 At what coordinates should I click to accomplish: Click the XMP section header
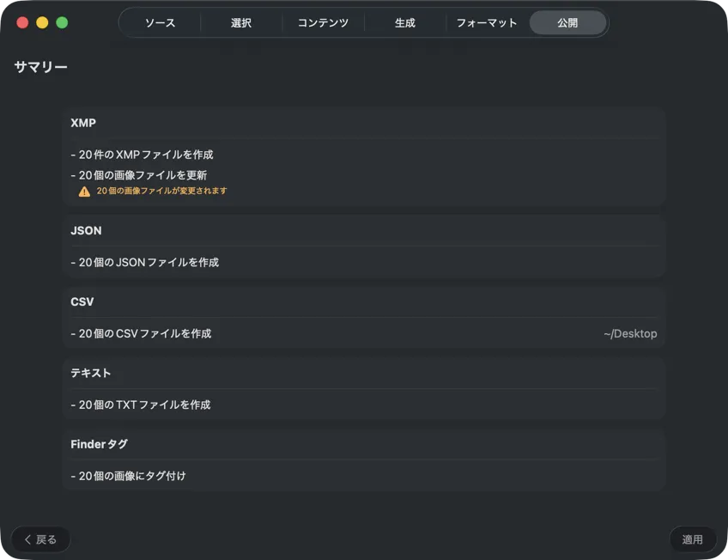82,123
